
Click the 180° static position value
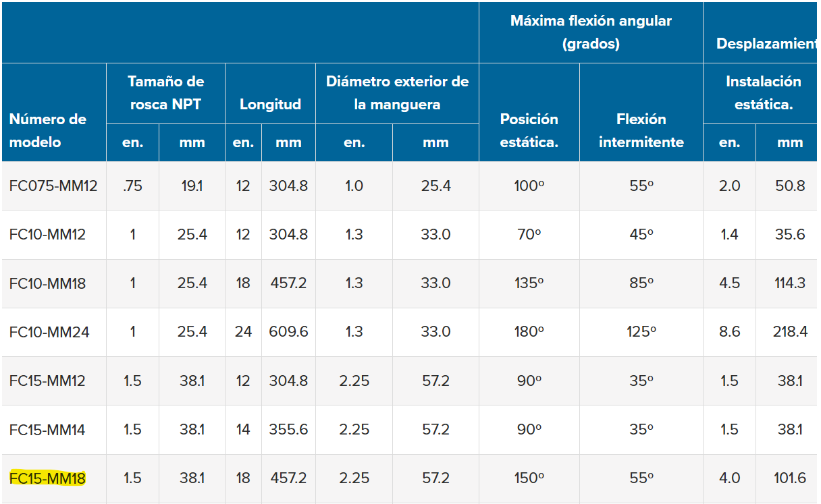(529, 332)
